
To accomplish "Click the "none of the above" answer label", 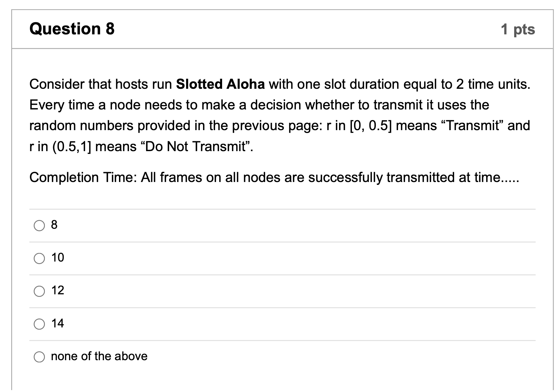I will pos(99,356).
